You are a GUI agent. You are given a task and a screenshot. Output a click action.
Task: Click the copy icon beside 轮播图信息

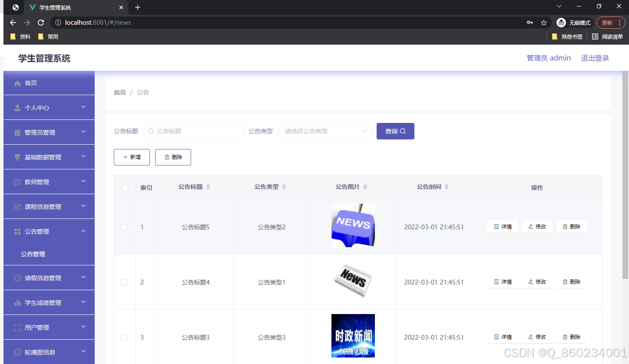pyautogui.click(x=17, y=352)
